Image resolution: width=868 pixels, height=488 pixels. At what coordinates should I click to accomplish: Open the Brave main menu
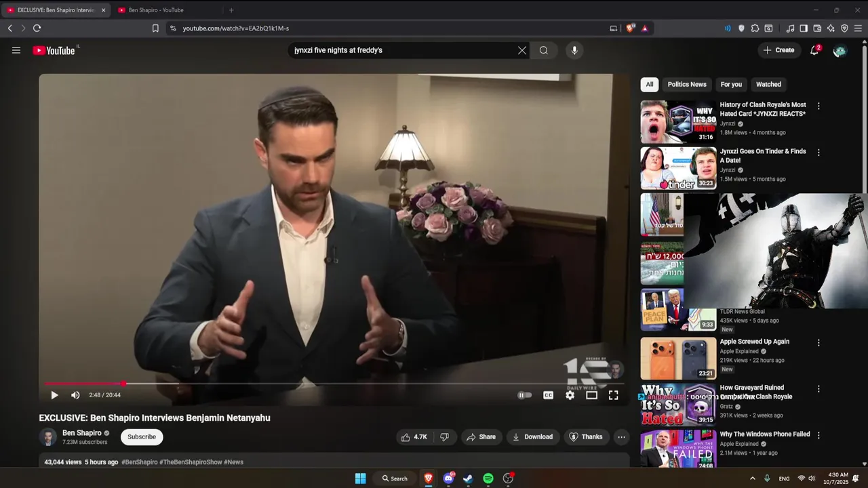tap(858, 28)
